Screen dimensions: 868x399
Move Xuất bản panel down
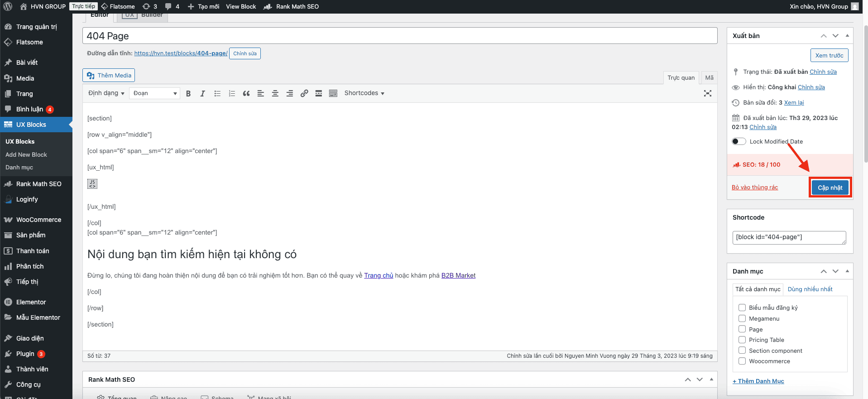point(835,36)
